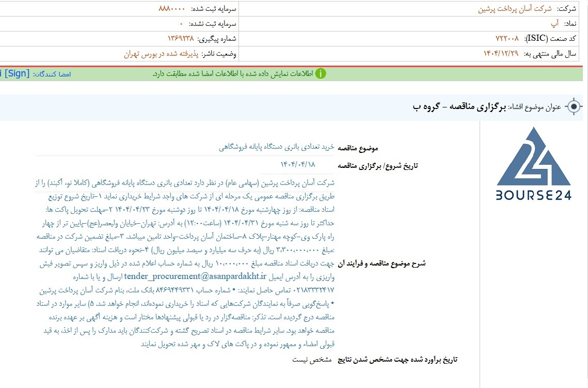Click publisher status پذیرفته شده در بورس تهران

161,54
